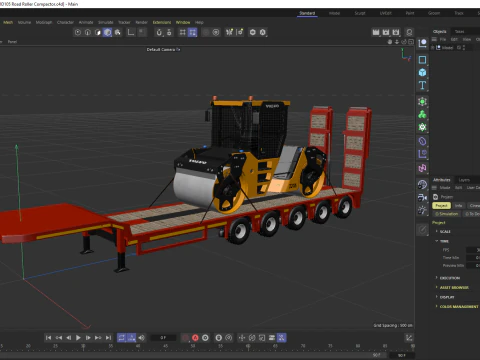Open the green gear Volume Builder tool

pos(422,127)
